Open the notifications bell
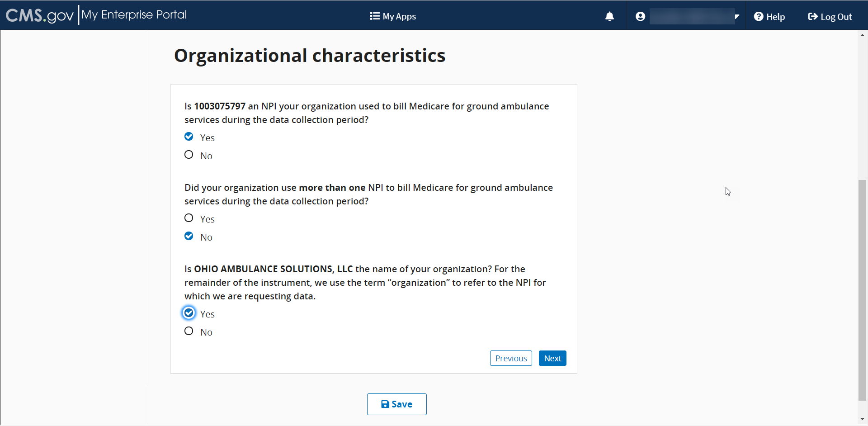This screenshot has width=868, height=426. tap(609, 17)
